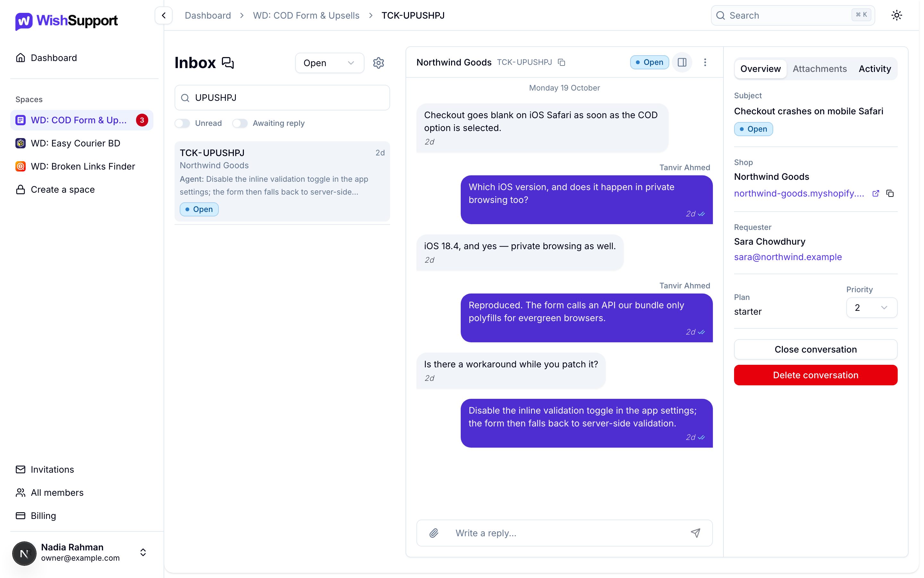Image resolution: width=924 pixels, height=578 pixels.
Task: Switch to the Overview tab
Action: click(x=760, y=69)
